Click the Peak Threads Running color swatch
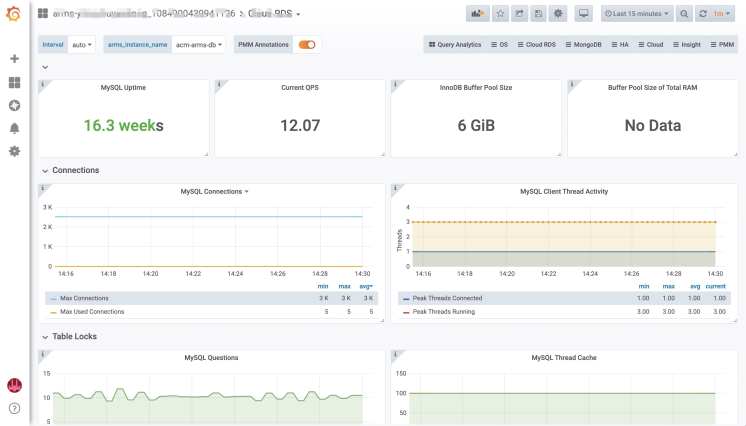The width and height of the screenshot is (746, 426). coord(406,313)
